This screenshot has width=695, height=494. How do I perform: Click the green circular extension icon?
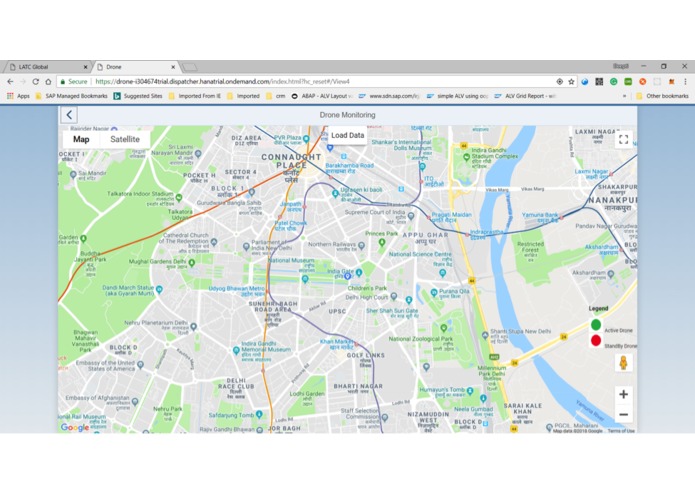point(613,82)
